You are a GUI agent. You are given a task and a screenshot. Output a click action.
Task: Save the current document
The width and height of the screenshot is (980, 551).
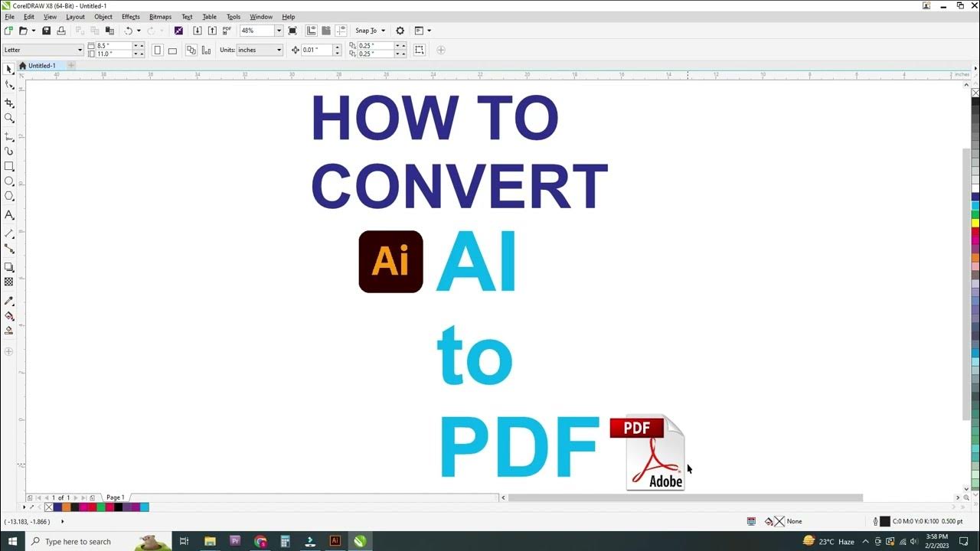click(x=46, y=31)
